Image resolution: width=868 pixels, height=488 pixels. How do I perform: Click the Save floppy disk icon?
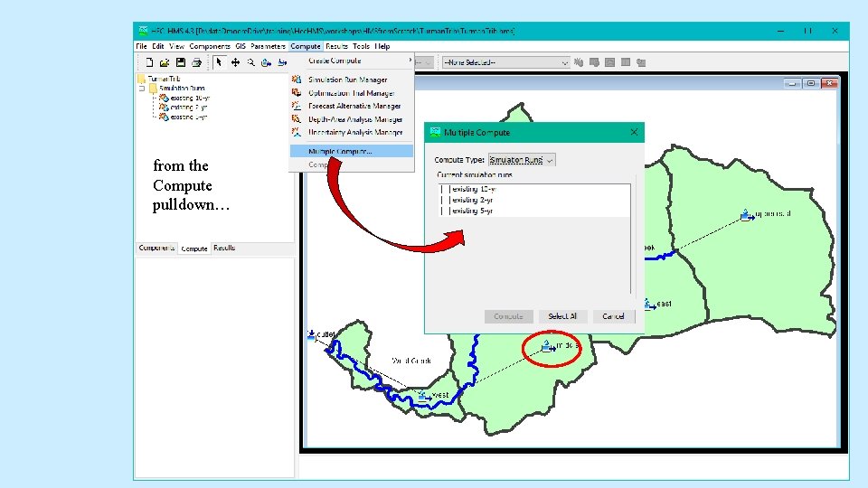(181, 62)
